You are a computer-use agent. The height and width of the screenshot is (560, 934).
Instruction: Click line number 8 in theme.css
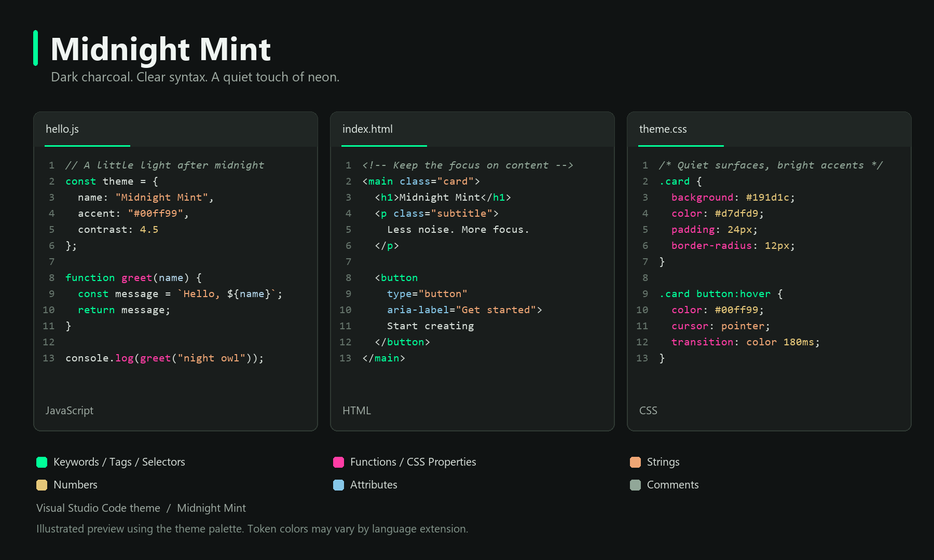pyautogui.click(x=645, y=278)
